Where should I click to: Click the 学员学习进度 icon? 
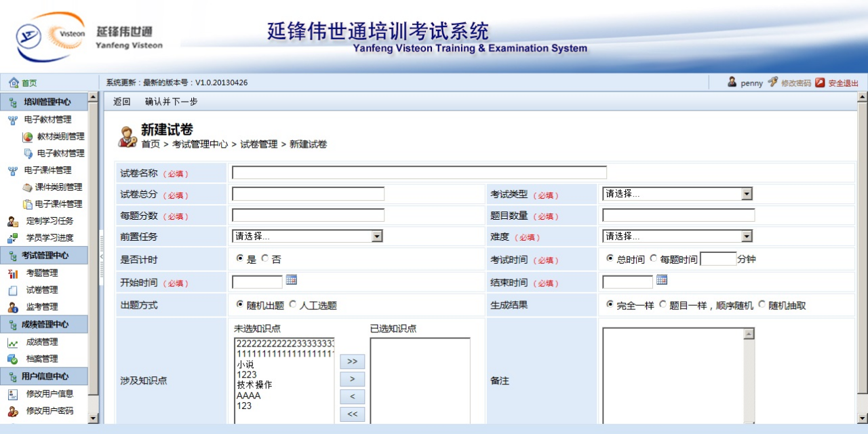[x=13, y=238]
